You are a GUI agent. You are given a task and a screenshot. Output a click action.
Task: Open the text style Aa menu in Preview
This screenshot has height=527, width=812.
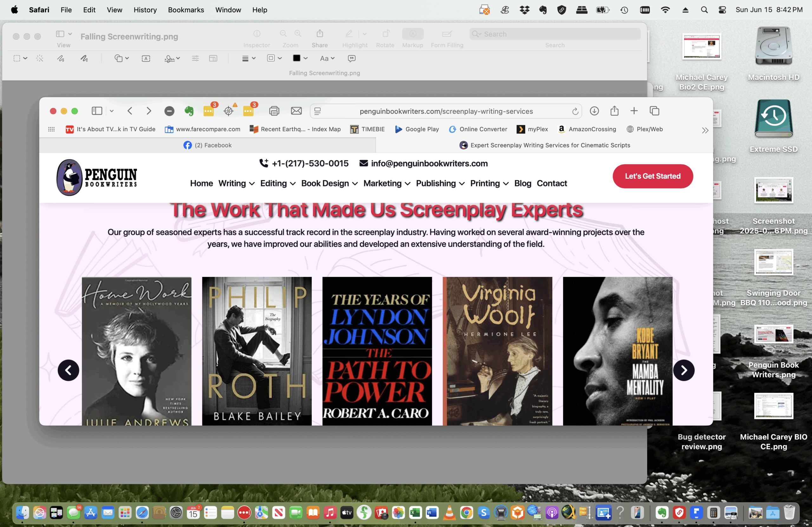327,58
